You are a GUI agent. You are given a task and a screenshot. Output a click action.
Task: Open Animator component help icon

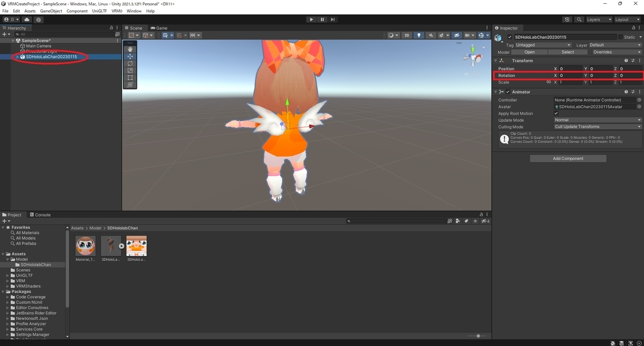pos(626,92)
